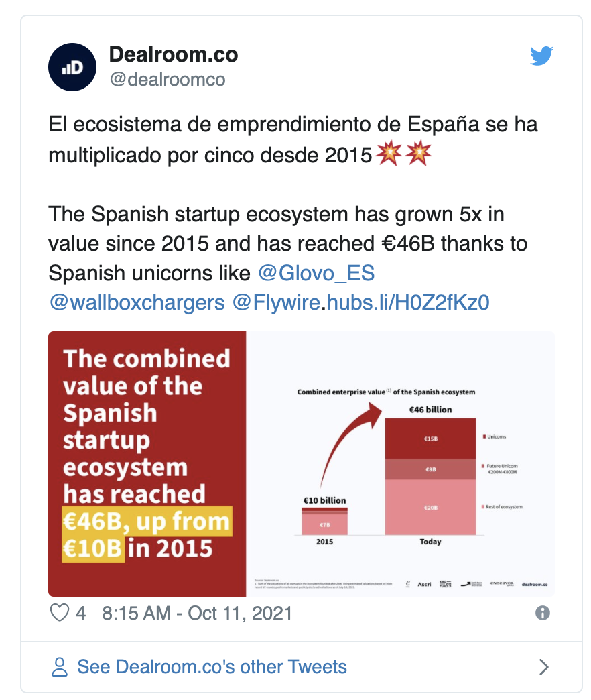Click the @dealroomco handle

167,80
